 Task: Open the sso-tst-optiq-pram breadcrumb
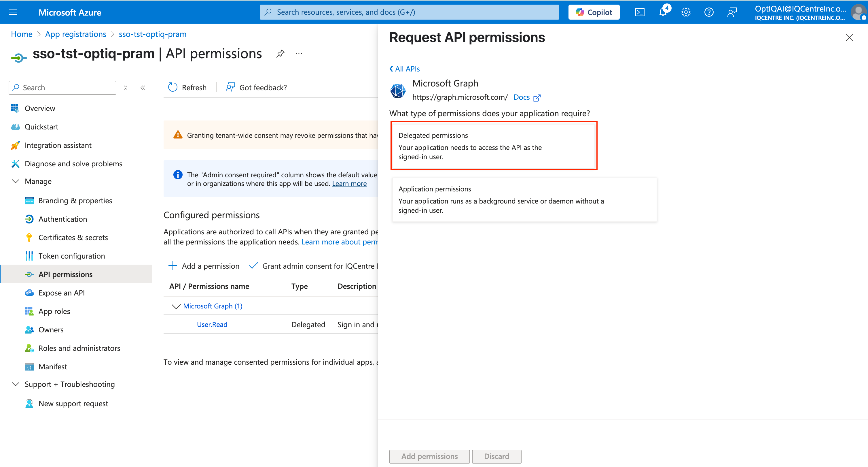152,34
